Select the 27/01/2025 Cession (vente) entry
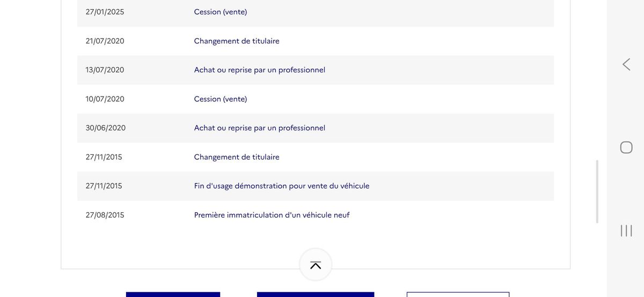Screen dimensions: 644x297 pyautogui.click(x=316, y=12)
